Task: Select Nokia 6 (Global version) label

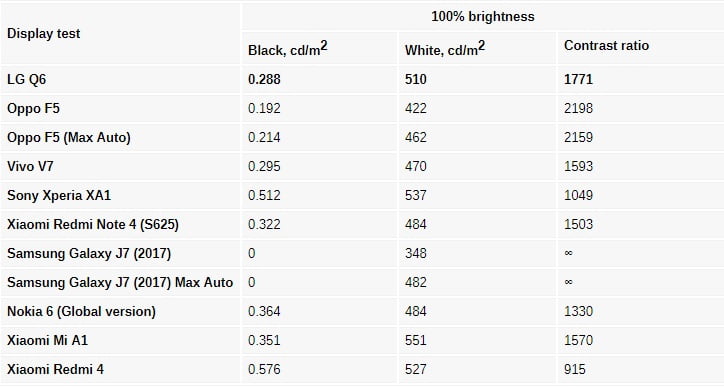Action: coord(81,311)
